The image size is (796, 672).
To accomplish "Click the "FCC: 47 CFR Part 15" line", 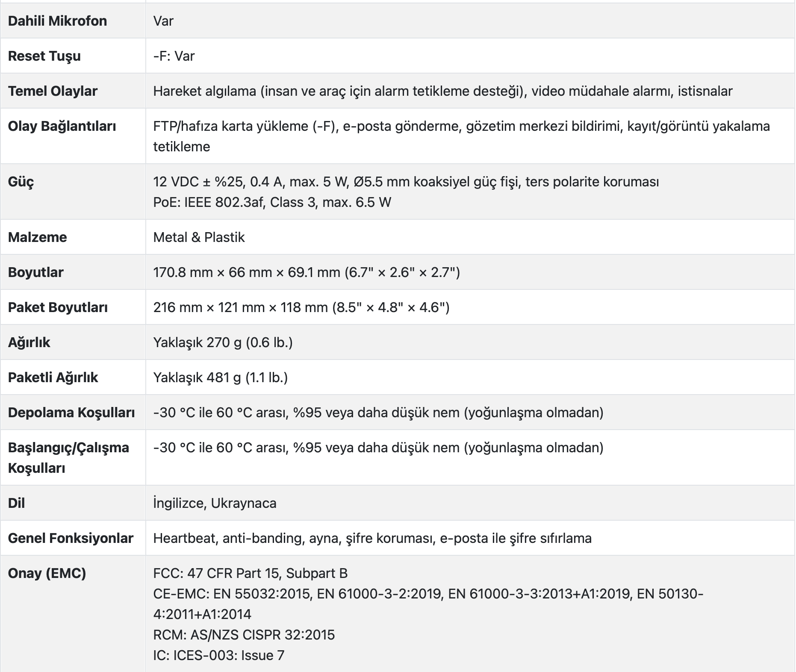I will click(250, 573).
